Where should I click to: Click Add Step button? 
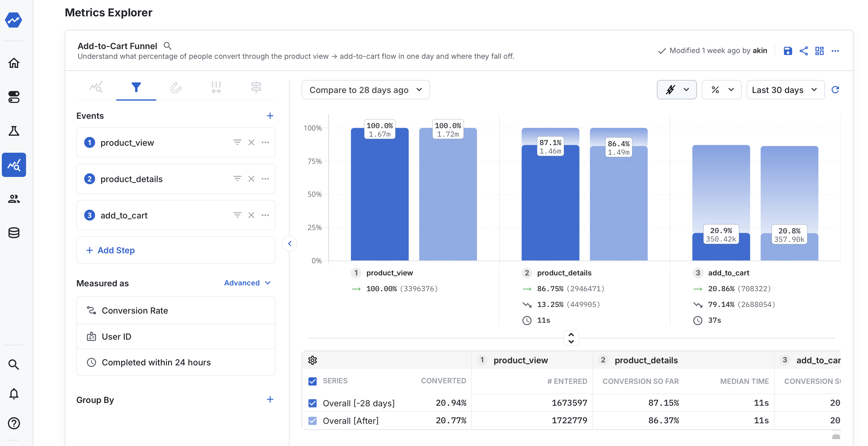pyautogui.click(x=176, y=250)
